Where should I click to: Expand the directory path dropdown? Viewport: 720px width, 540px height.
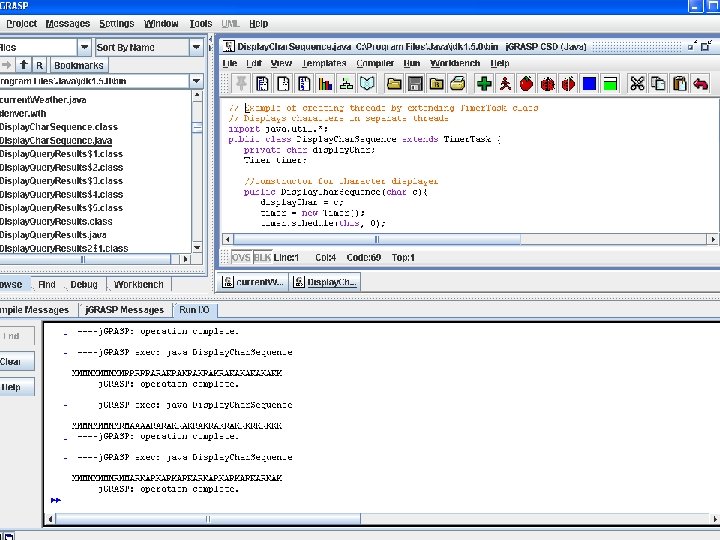point(198,81)
